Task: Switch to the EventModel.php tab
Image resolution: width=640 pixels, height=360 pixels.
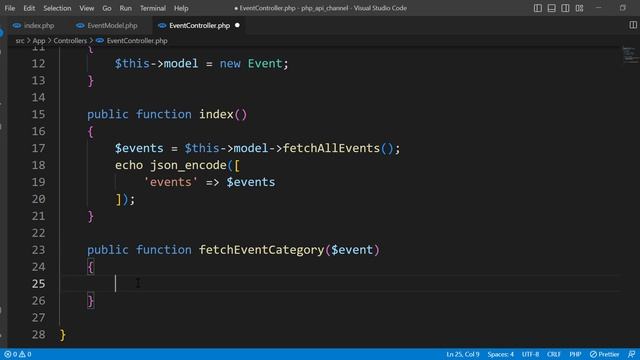Action: [x=112, y=25]
